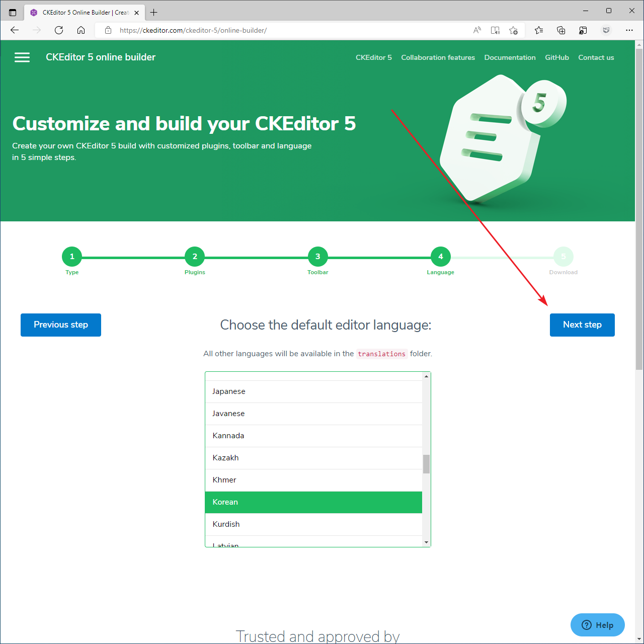The width and height of the screenshot is (644, 644).
Task: Open browser settings and more ellipsis
Action: (x=629, y=30)
